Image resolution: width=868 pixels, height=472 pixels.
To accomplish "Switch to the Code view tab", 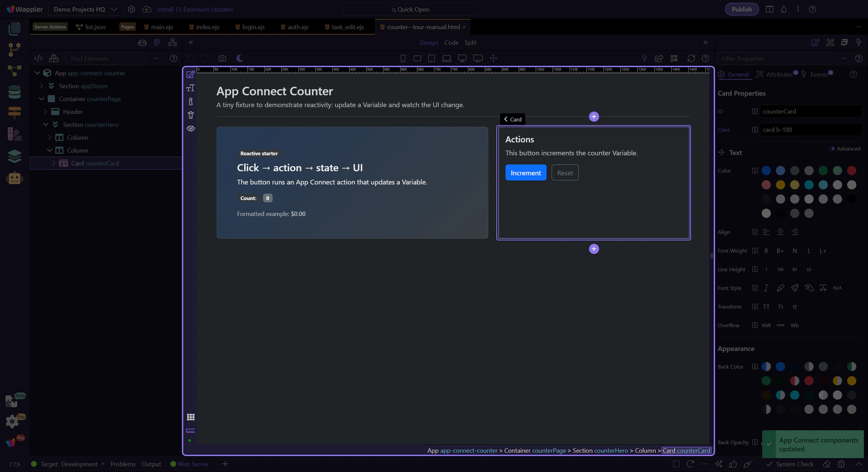I will 451,42.
